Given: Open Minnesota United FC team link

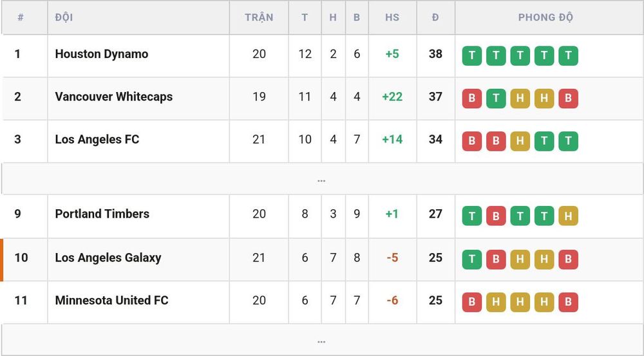Looking at the screenshot, I should (111, 301).
